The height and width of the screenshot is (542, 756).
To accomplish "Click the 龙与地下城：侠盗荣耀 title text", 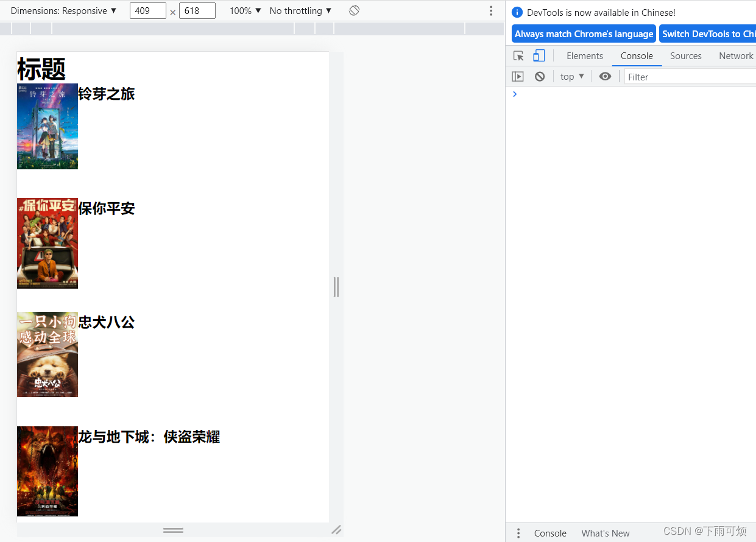I will pyautogui.click(x=149, y=437).
